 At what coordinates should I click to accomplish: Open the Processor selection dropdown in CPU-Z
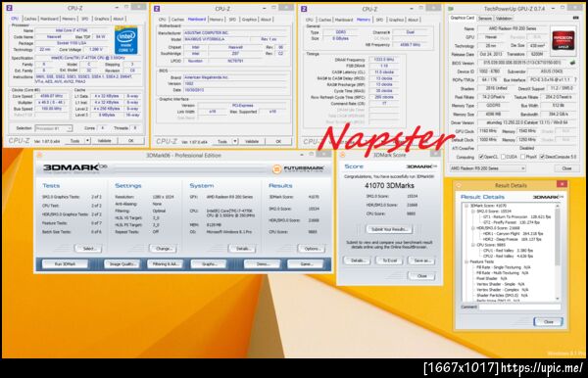point(53,128)
